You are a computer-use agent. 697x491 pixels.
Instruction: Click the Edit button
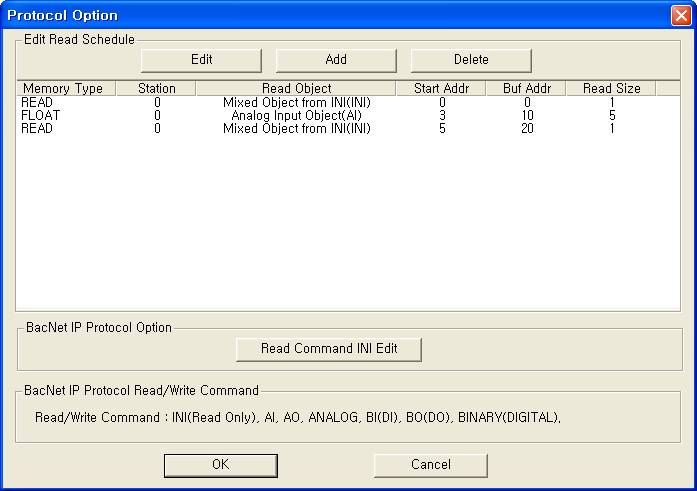pos(201,60)
